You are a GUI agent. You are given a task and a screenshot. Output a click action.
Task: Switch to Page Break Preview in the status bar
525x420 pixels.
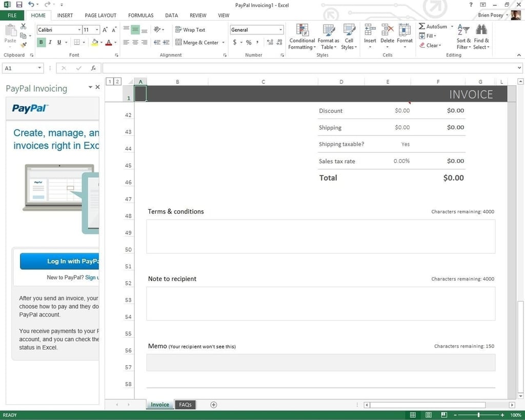[444, 415]
